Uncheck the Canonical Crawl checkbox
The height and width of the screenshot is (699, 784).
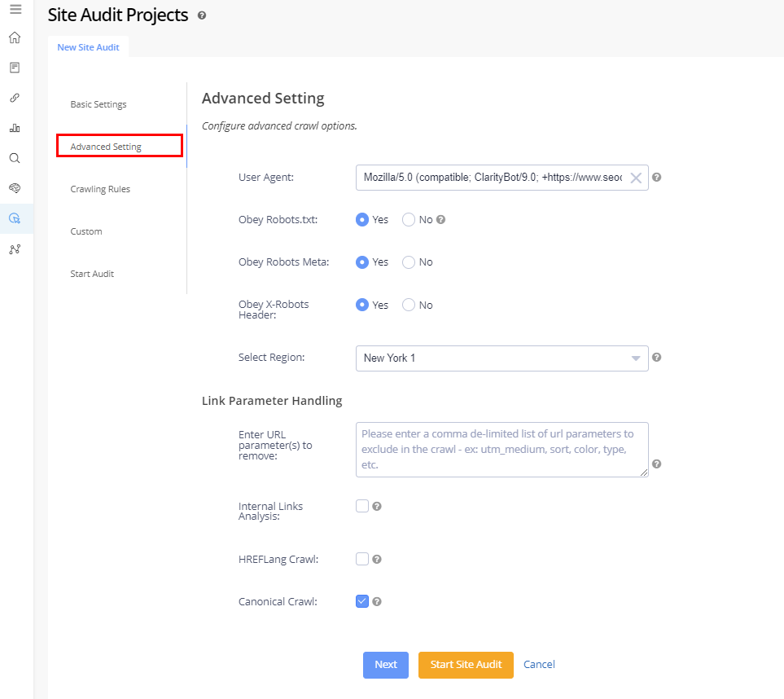[x=362, y=601]
